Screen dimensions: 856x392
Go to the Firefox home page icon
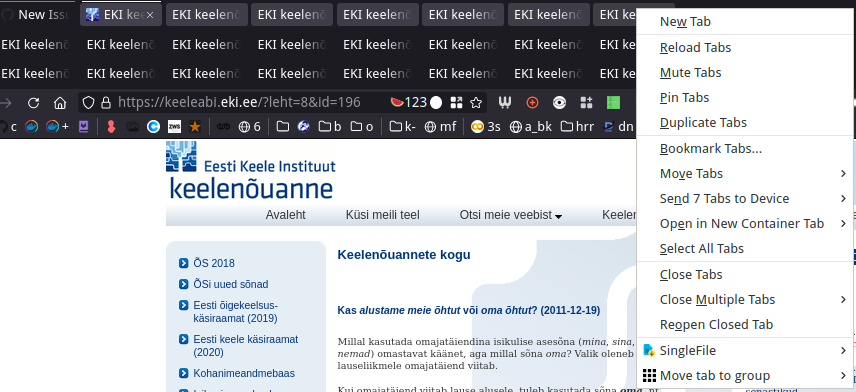tap(60, 103)
